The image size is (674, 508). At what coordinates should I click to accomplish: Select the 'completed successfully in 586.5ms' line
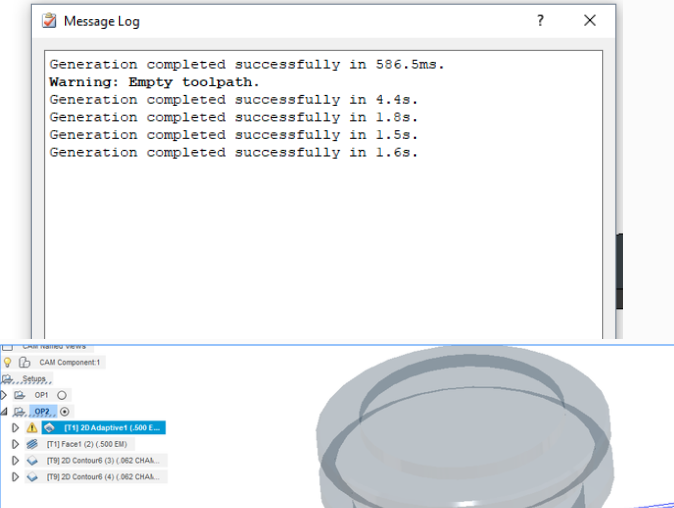[x=247, y=64]
